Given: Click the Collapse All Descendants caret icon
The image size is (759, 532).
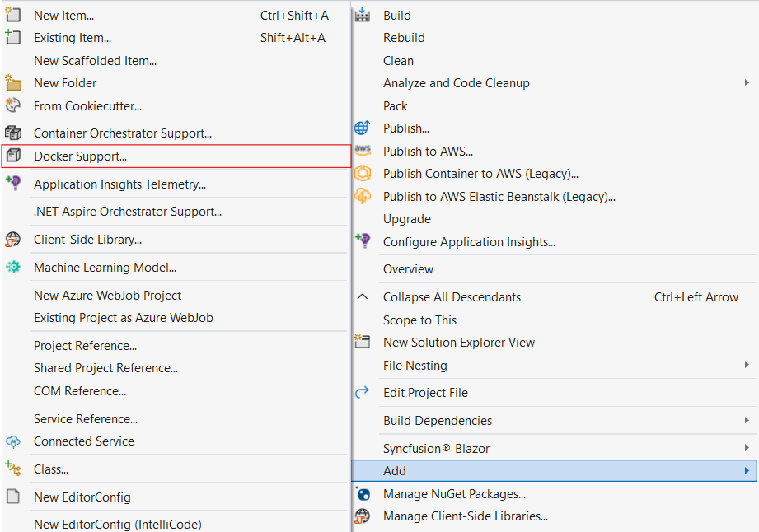Looking at the screenshot, I should pyautogui.click(x=362, y=296).
